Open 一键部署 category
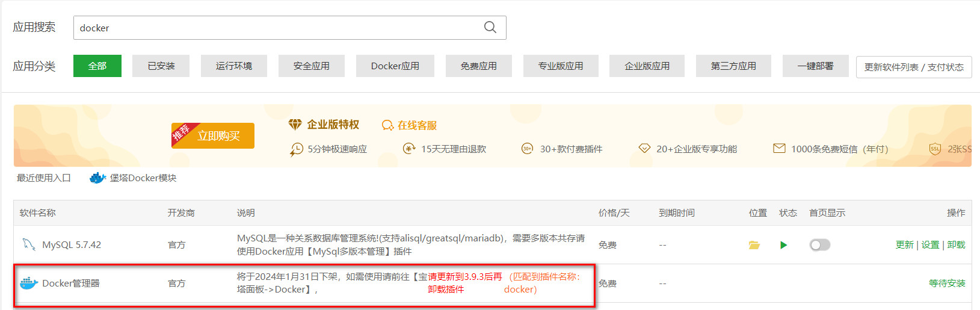 [x=816, y=66]
